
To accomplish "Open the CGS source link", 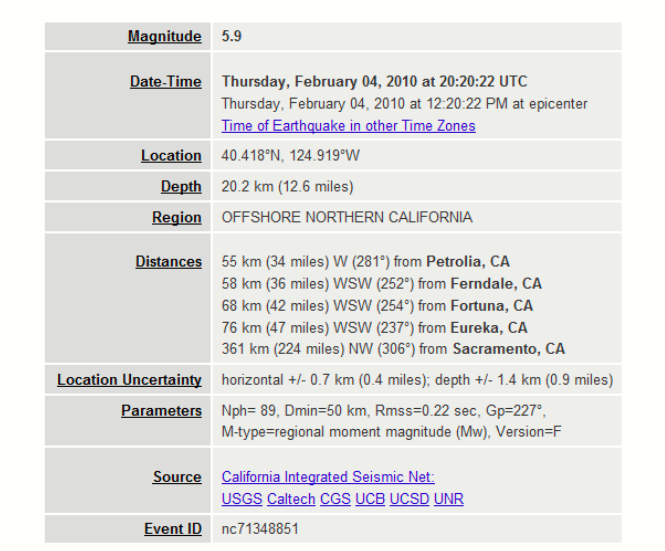I will point(335,499).
